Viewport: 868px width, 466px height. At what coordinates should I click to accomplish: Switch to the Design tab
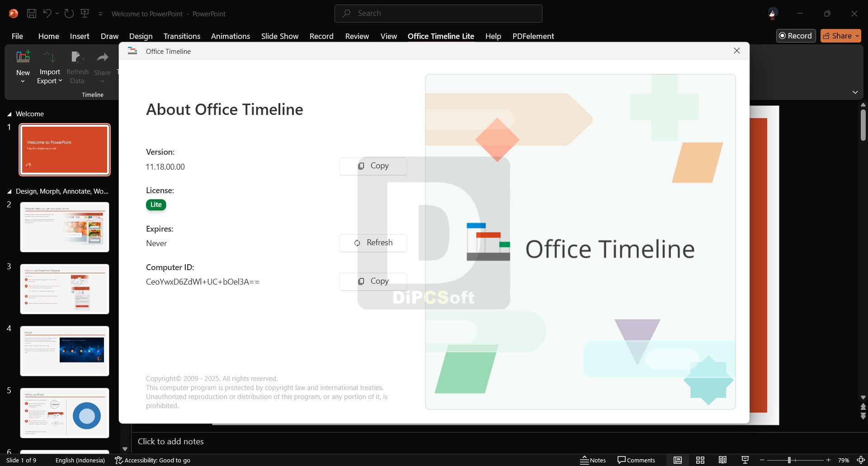pyautogui.click(x=141, y=36)
